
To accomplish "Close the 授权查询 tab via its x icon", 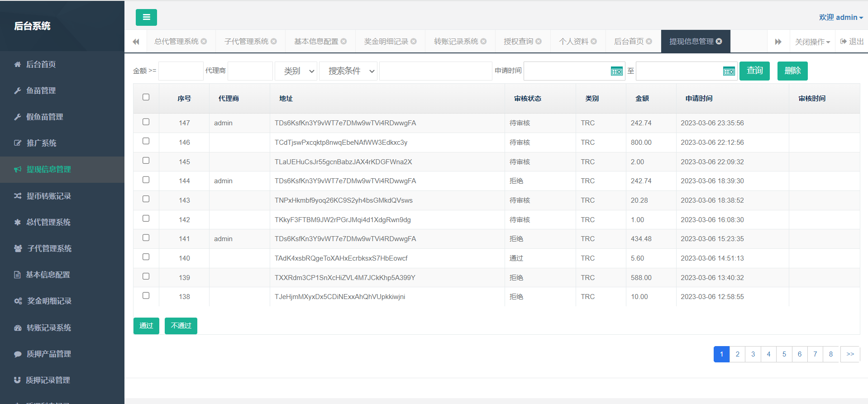I will [539, 42].
